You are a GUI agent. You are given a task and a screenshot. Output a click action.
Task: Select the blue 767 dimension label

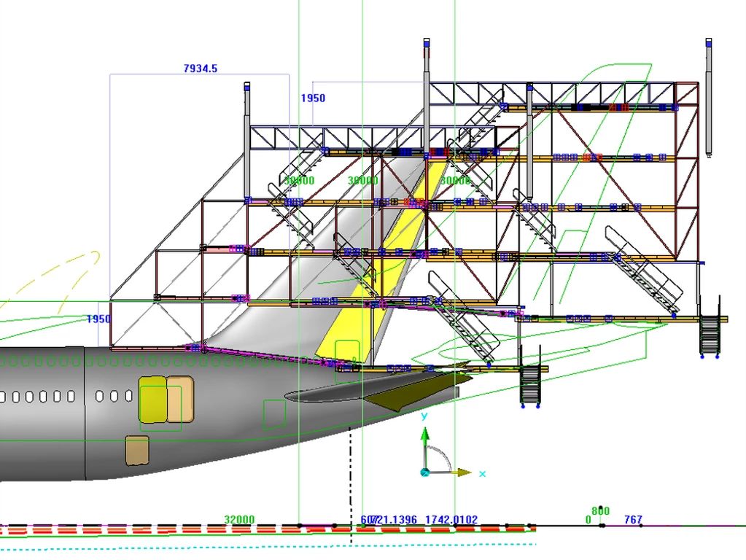coord(634,520)
